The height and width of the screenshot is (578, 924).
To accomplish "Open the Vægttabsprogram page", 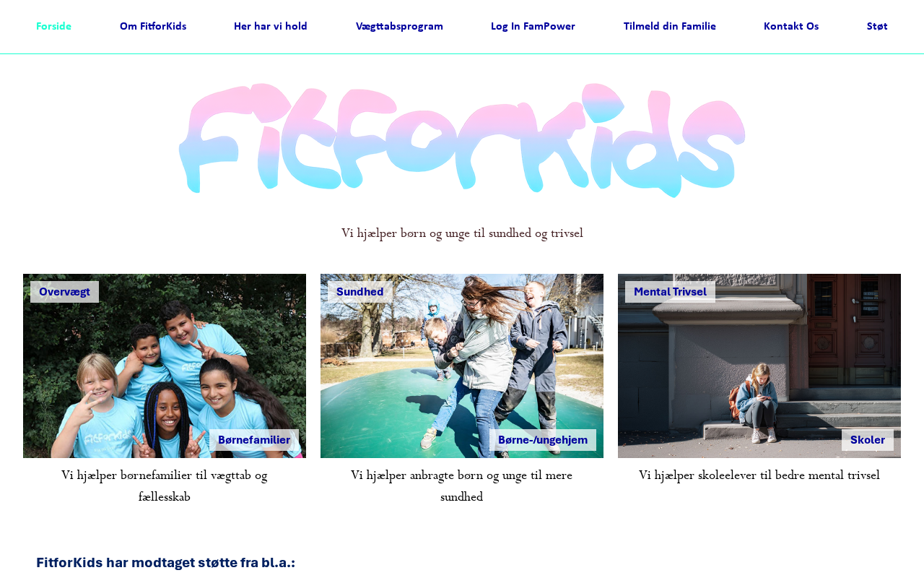I will pyautogui.click(x=399, y=27).
